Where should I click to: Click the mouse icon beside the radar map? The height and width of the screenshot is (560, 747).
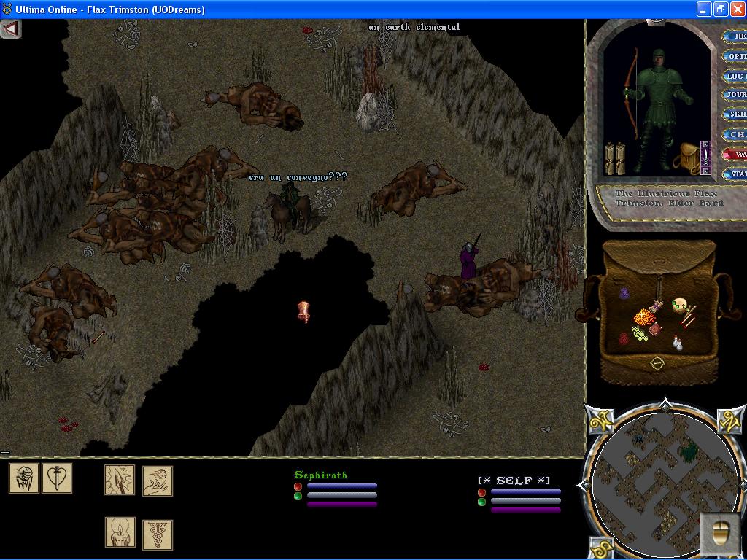(x=720, y=532)
